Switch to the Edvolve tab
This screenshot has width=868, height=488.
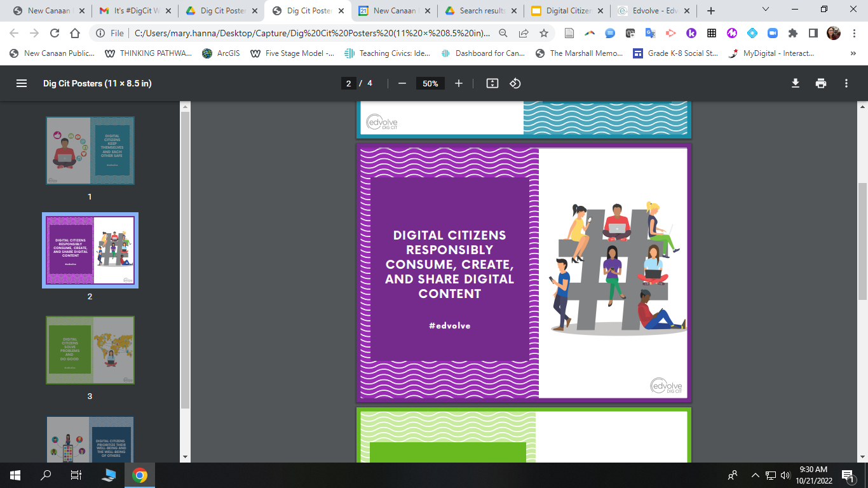653,11
